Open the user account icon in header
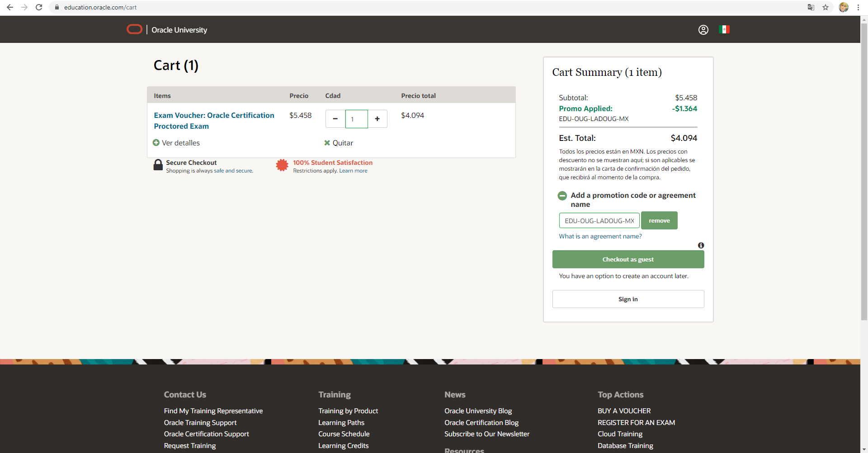Viewport: 868px width, 453px height. click(x=703, y=30)
